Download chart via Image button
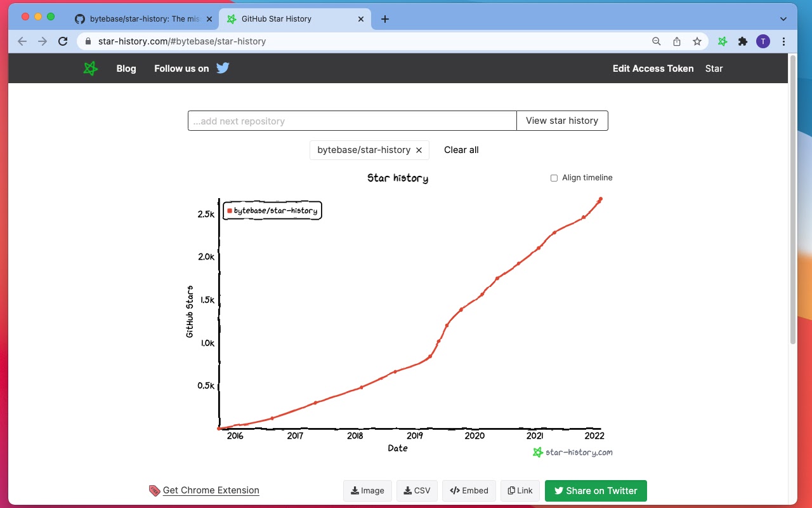This screenshot has width=812, height=508. (367, 491)
